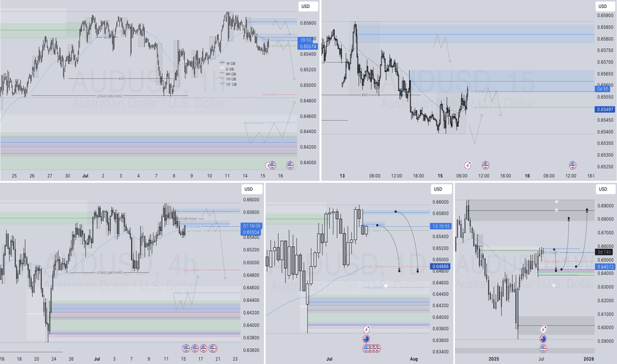Select STRUCTURE POINT label on 1h chart
Image resolution: width=617 pixels, height=364 pixels.
click(x=109, y=96)
